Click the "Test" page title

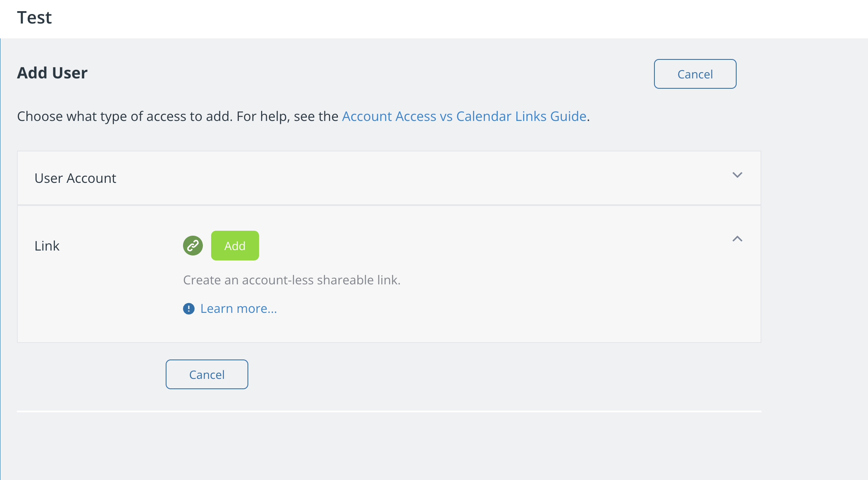pyautogui.click(x=34, y=18)
